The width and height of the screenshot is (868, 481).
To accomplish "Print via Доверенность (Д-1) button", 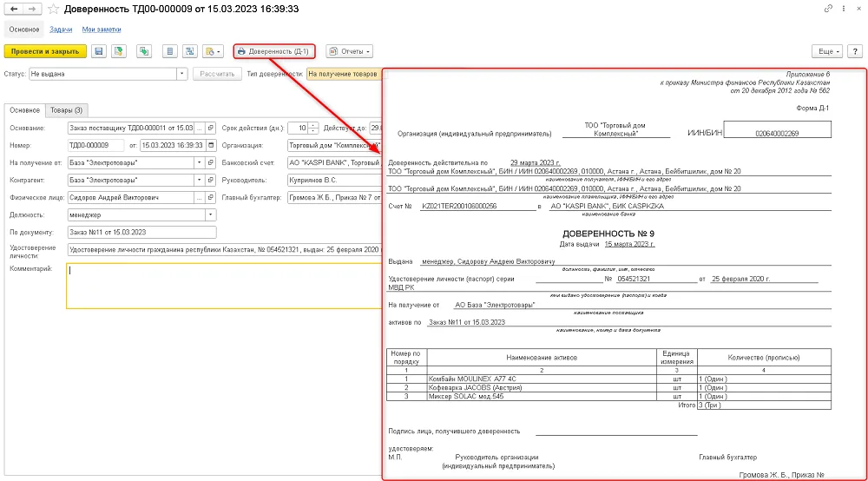I will point(274,51).
